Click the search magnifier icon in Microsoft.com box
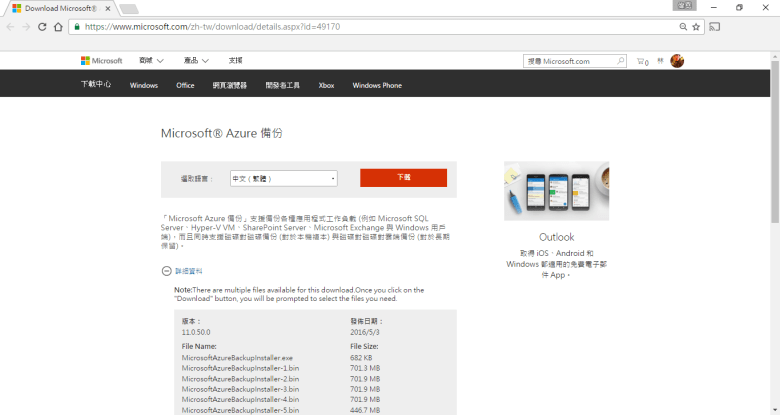The height and width of the screenshot is (415, 780). pyautogui.click(x=620, y=61)
